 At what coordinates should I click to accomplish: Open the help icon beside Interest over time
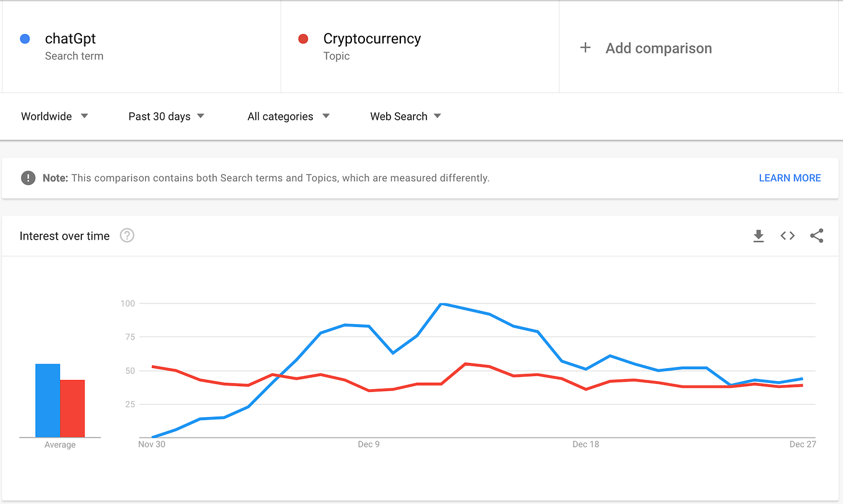point(127,236)
